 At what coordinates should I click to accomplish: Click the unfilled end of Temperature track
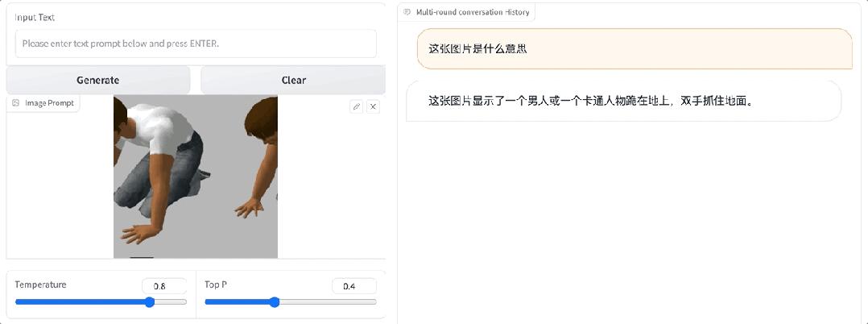[x=171, y=302]
